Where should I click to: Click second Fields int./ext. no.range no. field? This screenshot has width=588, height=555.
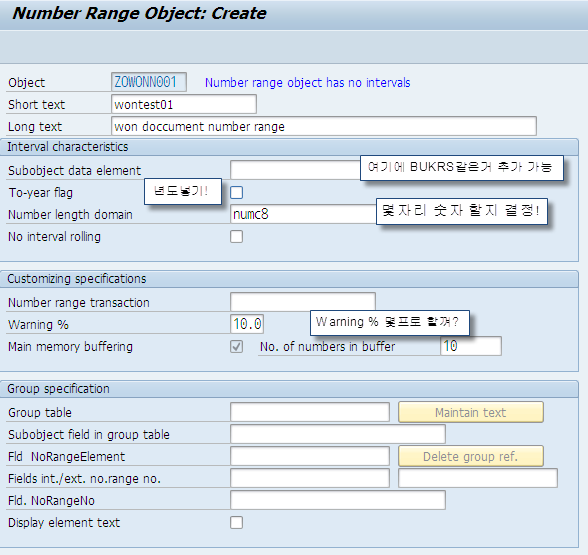point(478,478)
